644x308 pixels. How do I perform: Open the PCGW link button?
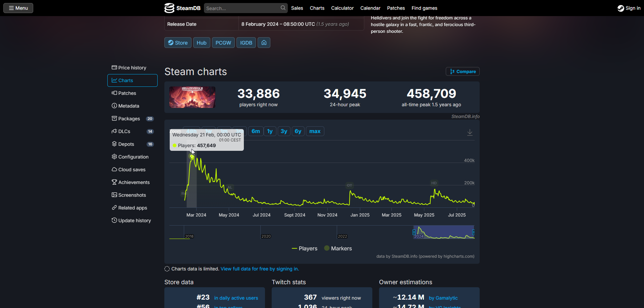223,43
